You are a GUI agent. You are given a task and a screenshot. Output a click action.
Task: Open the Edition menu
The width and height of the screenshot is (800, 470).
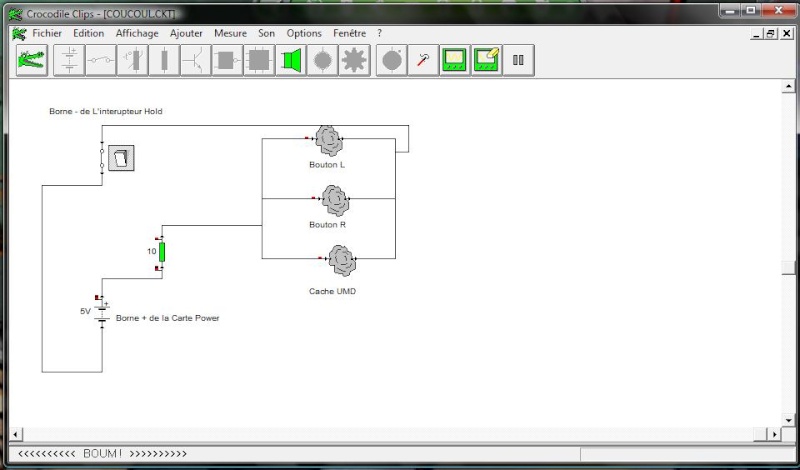tap(88, 33)
